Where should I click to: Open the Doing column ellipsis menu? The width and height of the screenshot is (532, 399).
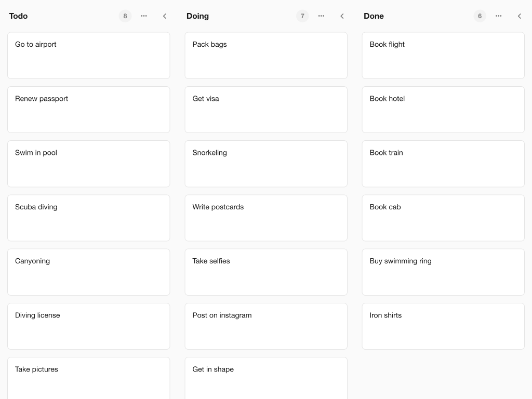[321, 16]
